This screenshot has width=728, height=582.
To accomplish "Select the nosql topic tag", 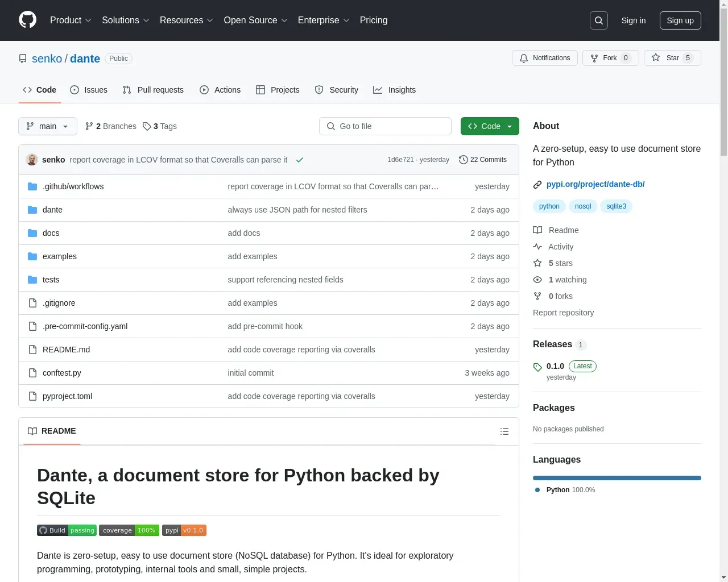I will [x=583, y=206].
